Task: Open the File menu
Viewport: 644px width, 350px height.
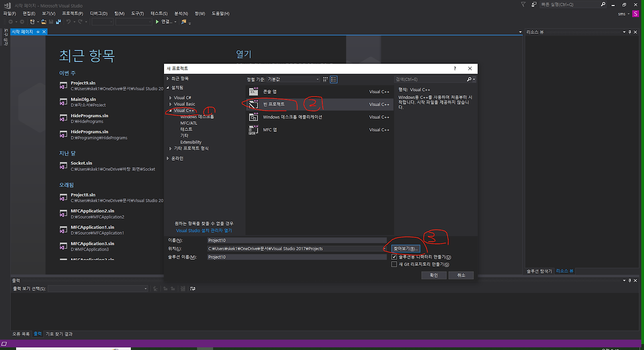Action: tap(10, 13)
